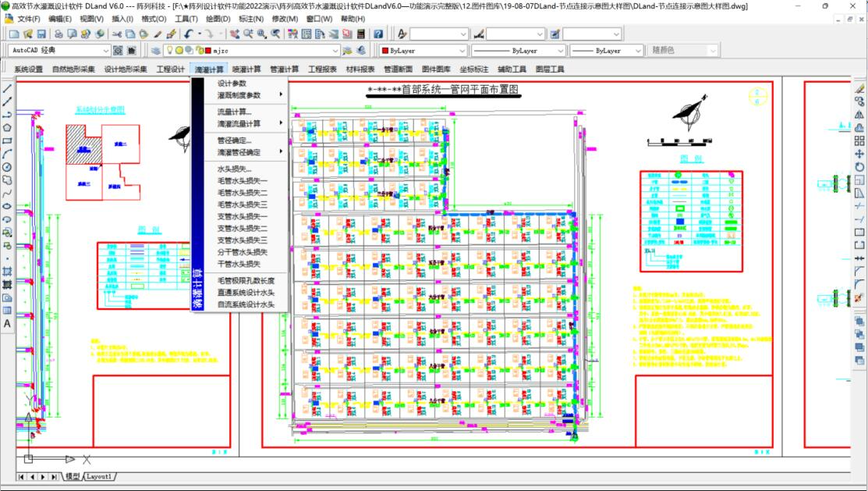Image resolution: width=868 pixels, height=491 pixels.
Task: Open the calculator icon in toolbar
Action: pyautogui.click(x=361, y=34)
